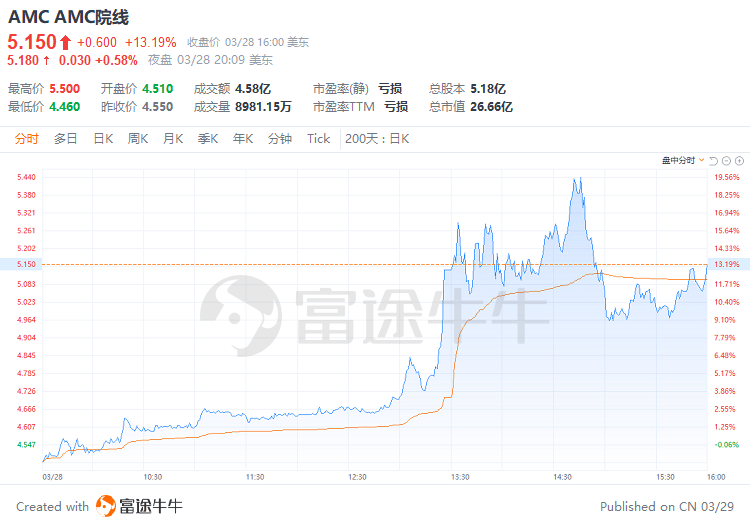
Task: Zoom out chart with minus icon
Action: pos(727,160)
